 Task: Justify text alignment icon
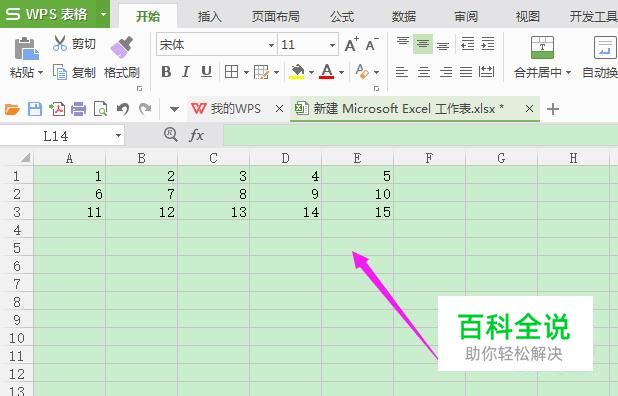[466, 72]
